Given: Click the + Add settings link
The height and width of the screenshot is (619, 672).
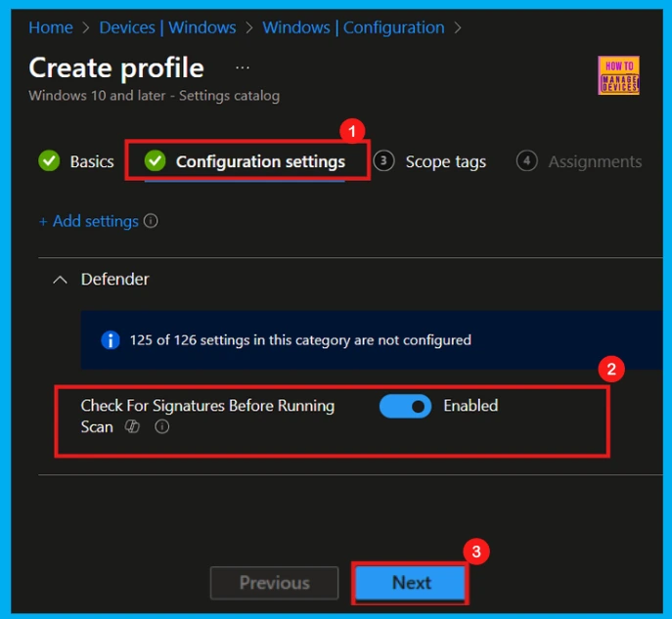Looking at the screenshot, I should [x=89, y=221].
